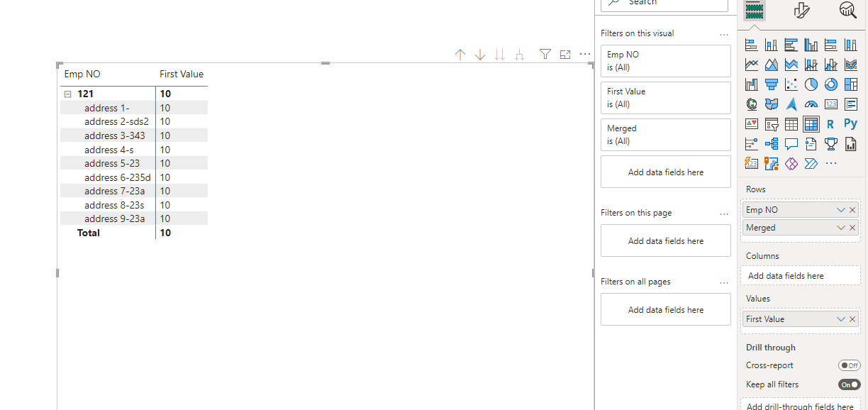Select the 100% stacked column chart visual
Screen dimensions: 868x410
(851, 45)
